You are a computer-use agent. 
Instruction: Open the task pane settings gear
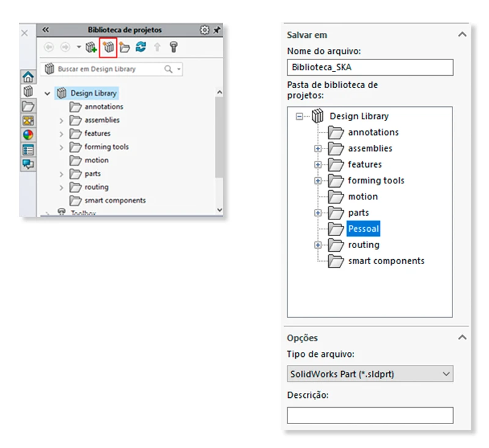click(x=205, y=30)
